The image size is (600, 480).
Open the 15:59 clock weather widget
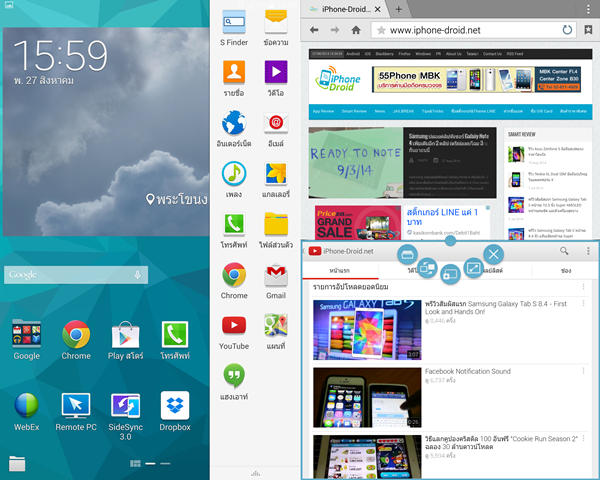106,132
